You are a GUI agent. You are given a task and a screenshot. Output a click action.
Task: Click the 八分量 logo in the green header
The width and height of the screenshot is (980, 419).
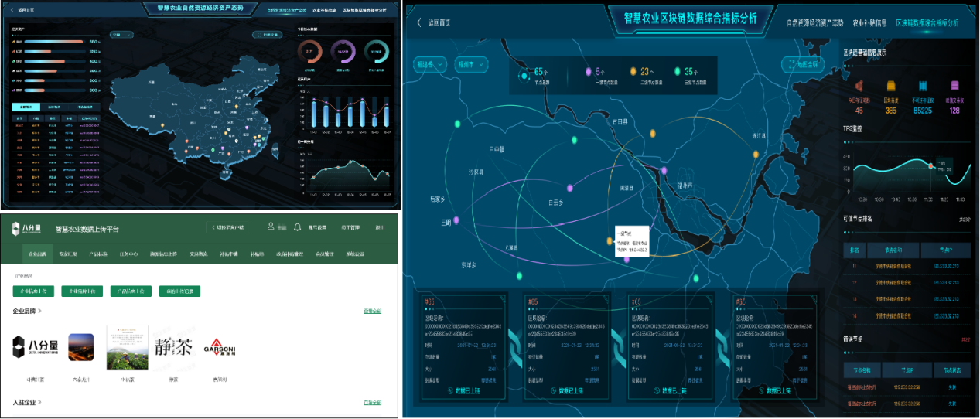[27, 228]
